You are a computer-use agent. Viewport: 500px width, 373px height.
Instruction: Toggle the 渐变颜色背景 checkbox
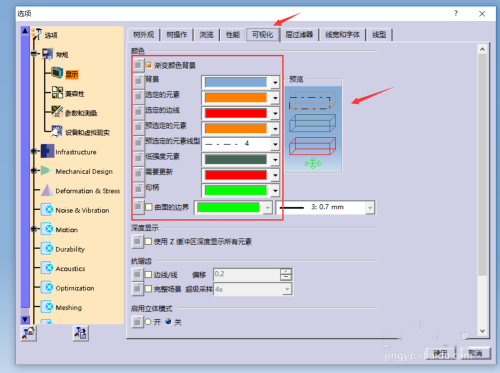[x=149, y=65]
